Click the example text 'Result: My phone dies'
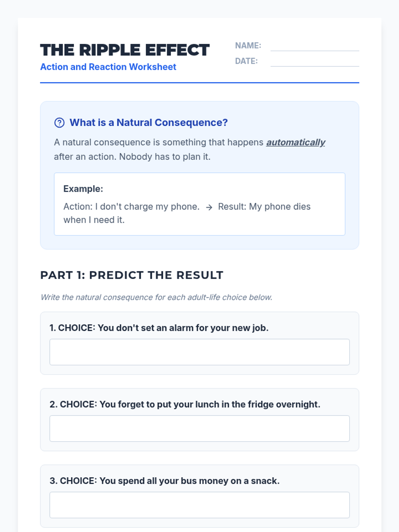The height and width of the screenshot is (532, 399). [x=264, y=207]
